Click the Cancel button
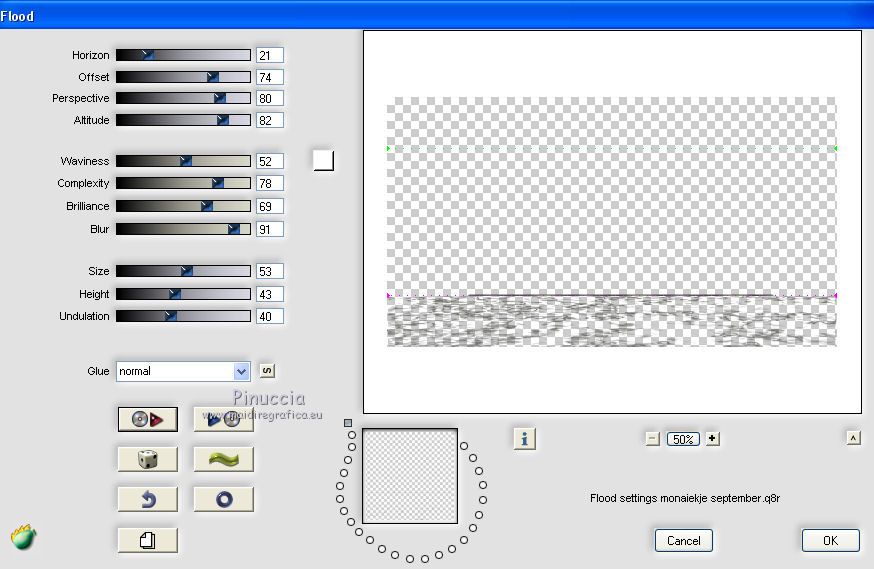The width and height of the screenshot is (874, 569). point(684,541)
